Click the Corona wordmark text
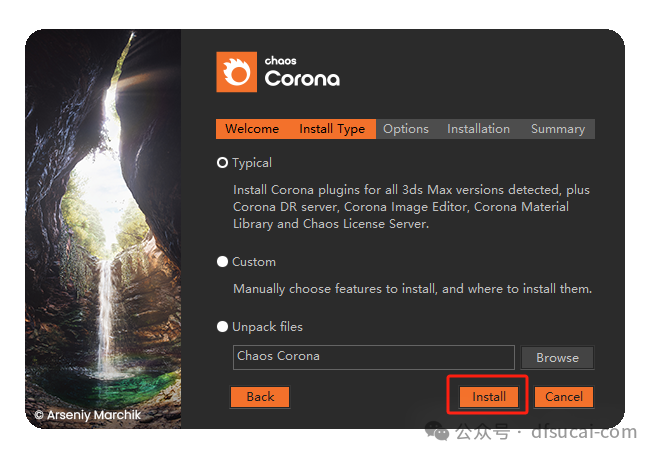This screenshot has width=659, height=458. pyautogui.click(x=302, y=78)
